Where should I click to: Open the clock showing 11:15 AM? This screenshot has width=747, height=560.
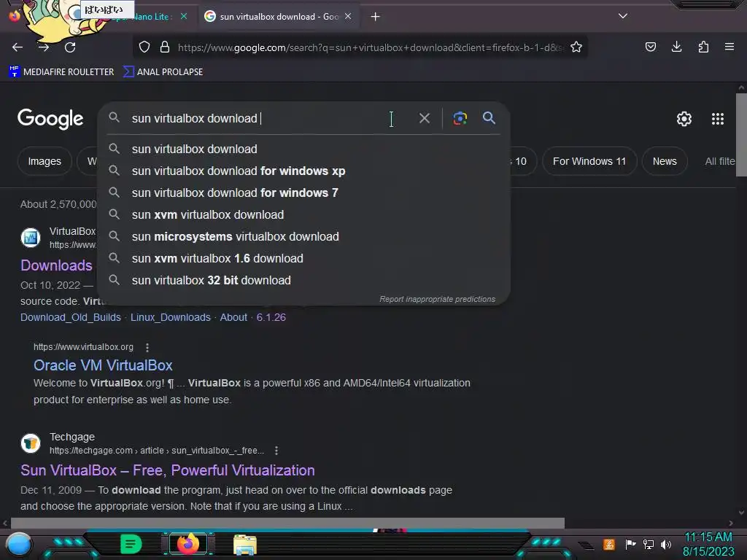coord(708,544)
